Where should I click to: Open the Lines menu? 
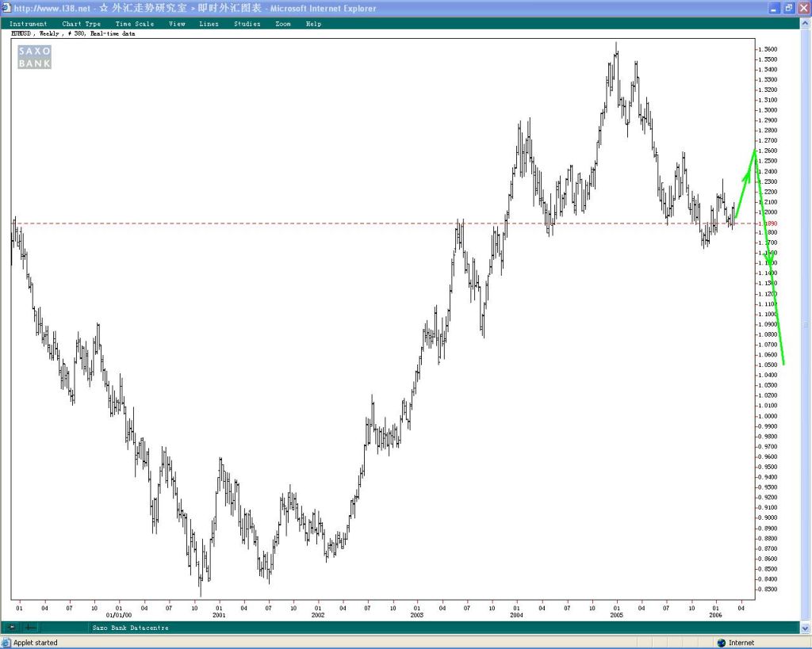[x=209, y=24]
